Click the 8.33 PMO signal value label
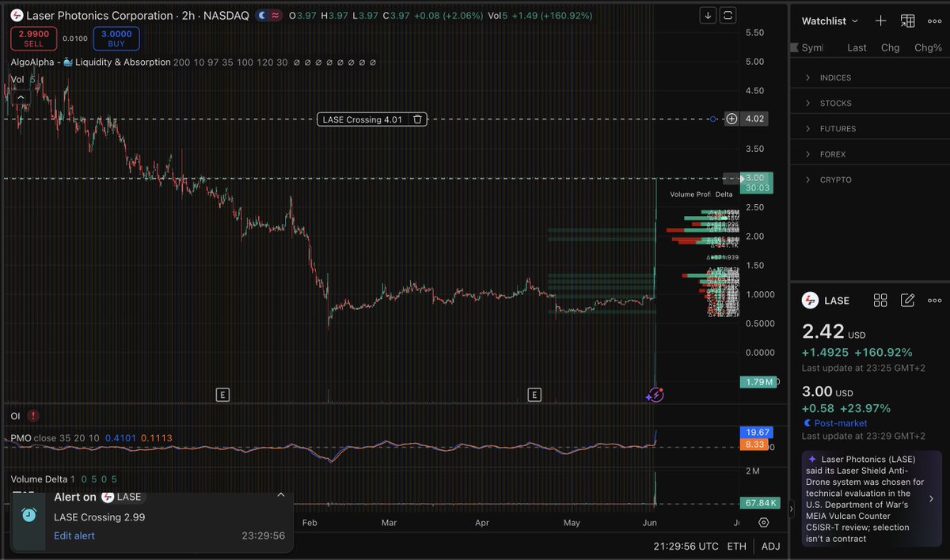This screenshot has height=560, width=950. (756, 445)
